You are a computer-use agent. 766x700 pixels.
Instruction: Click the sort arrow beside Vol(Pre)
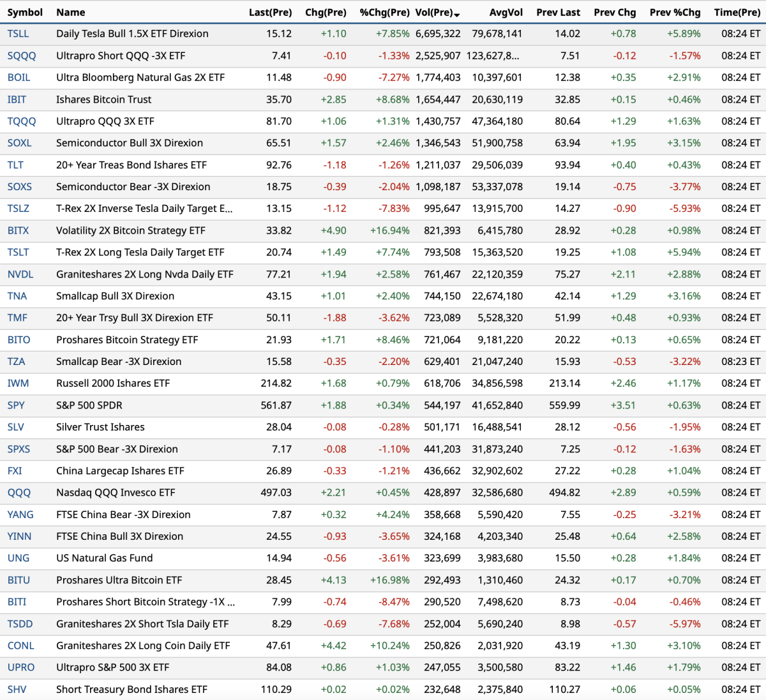pyautogui.click(x=457, y=14)
